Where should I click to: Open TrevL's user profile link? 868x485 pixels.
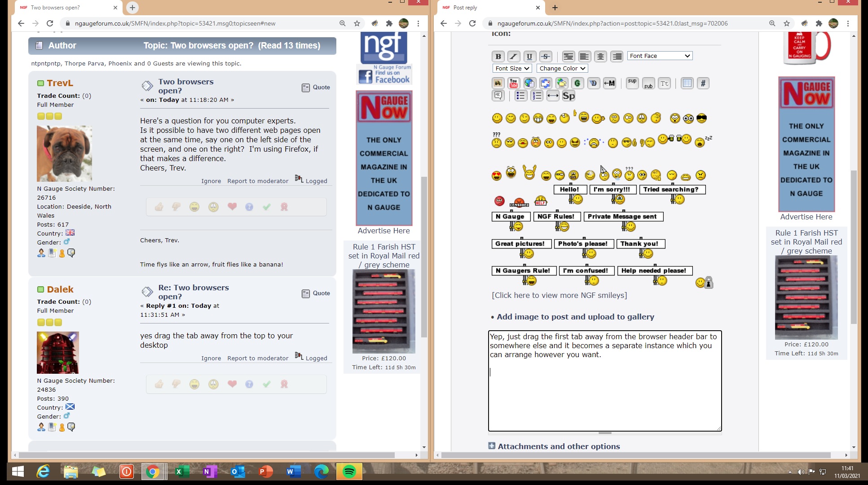[60, 83]
